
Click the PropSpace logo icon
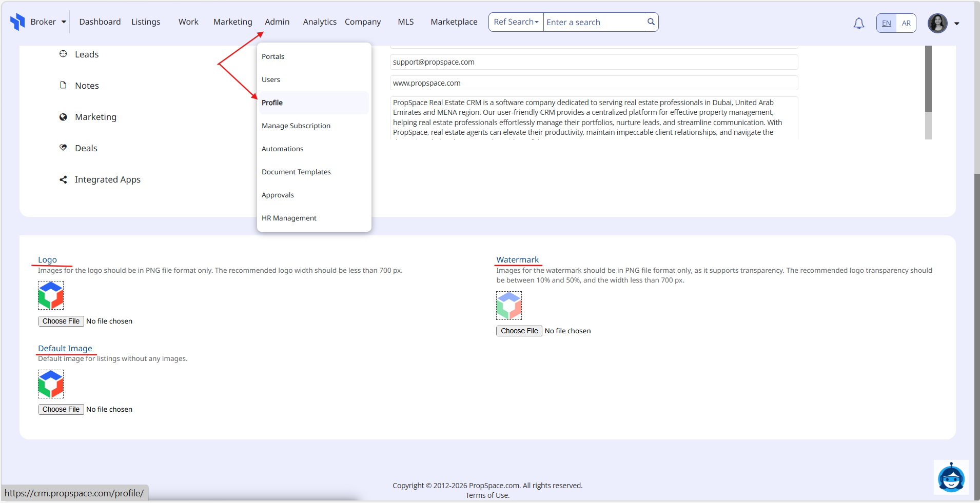[17, 22]
